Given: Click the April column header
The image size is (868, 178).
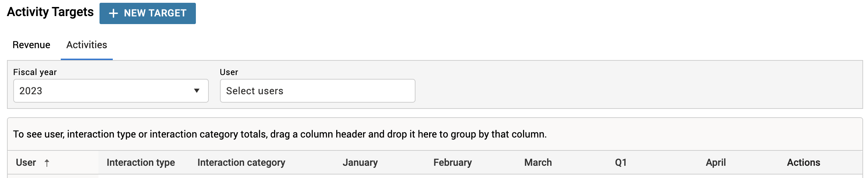Looking at the screenshot, I should tap(716, 163).
